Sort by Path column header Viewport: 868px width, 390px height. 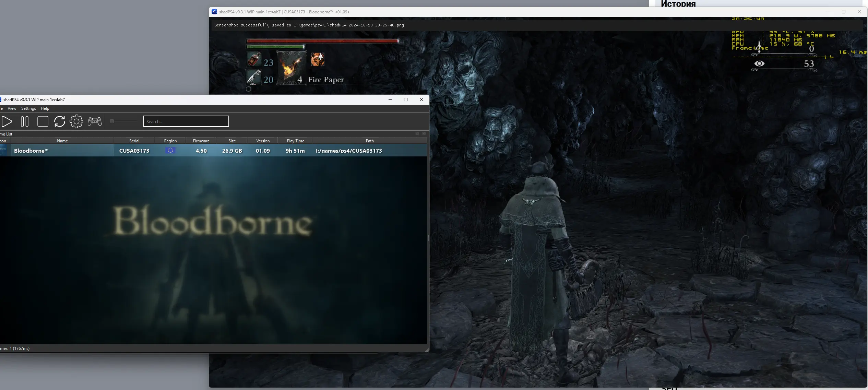point(370,141)
